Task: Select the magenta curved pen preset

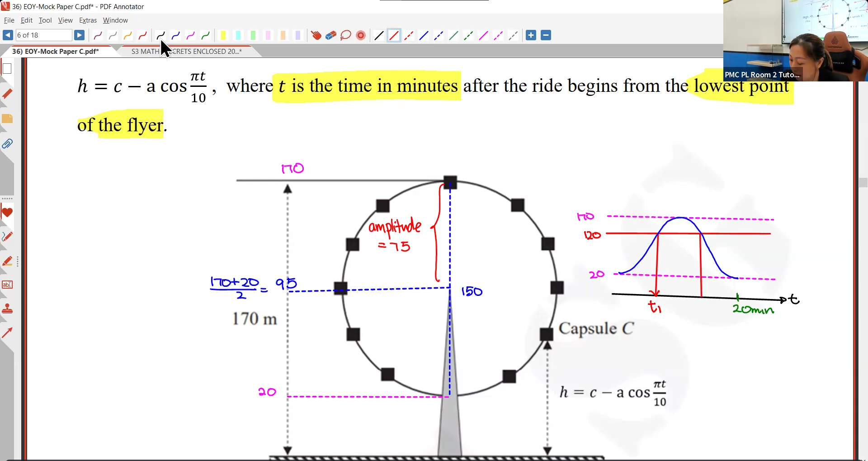Action: point(191,35)
